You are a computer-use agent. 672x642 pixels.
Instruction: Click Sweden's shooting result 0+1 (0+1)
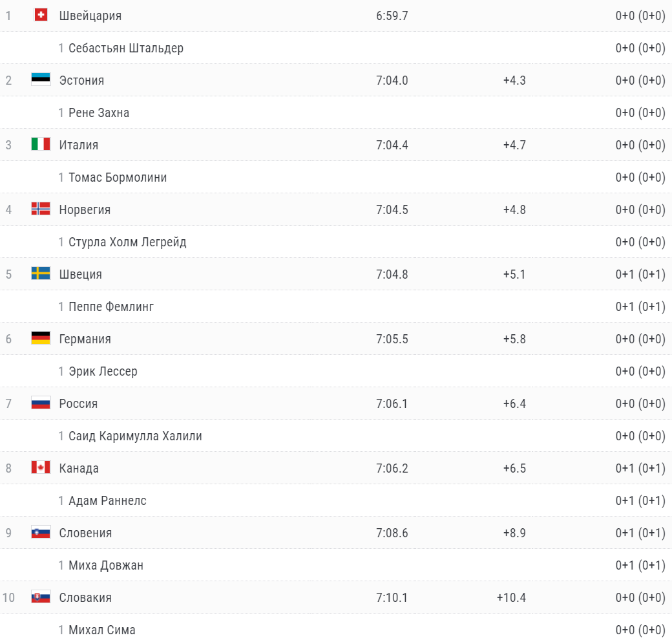pos(640,274)
